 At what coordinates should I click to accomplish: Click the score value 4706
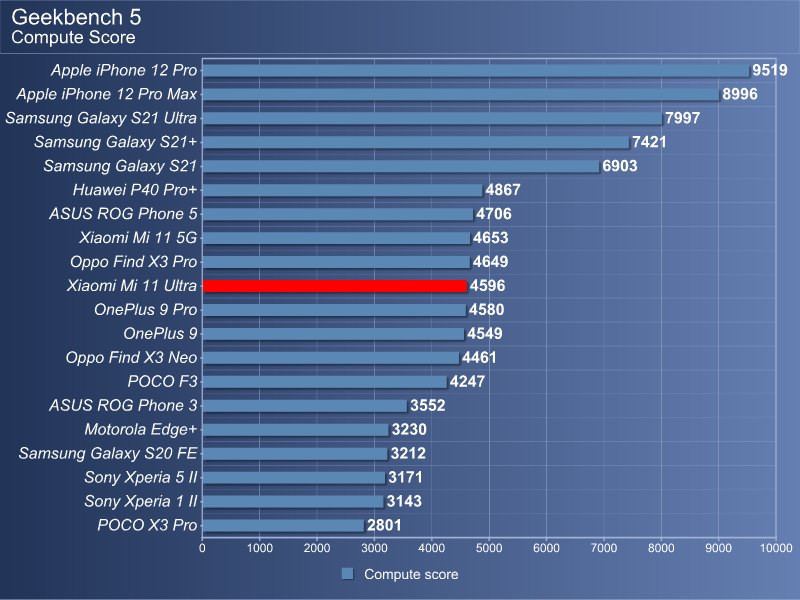click(x=494, y=214)
